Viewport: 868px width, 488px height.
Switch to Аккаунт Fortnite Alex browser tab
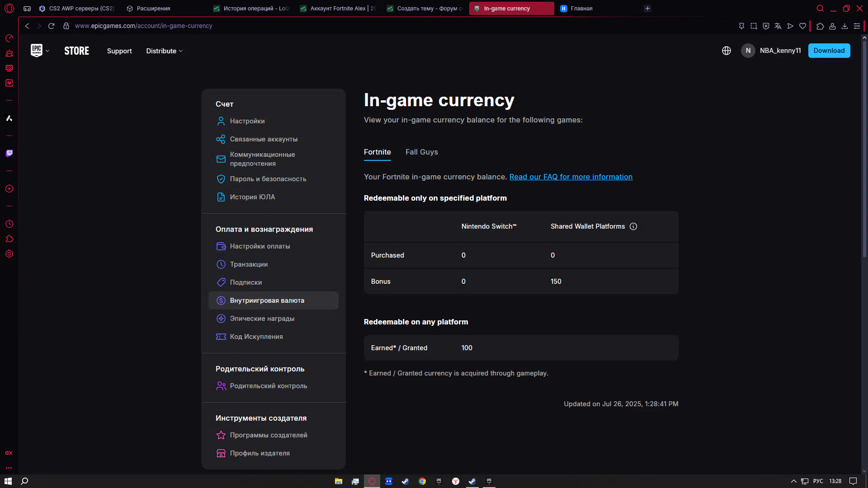338,8
